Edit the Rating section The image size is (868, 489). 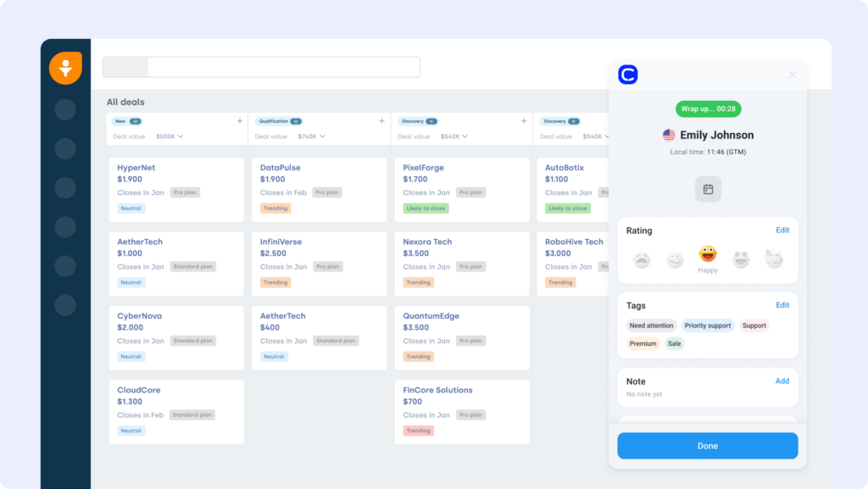[782, 230]
